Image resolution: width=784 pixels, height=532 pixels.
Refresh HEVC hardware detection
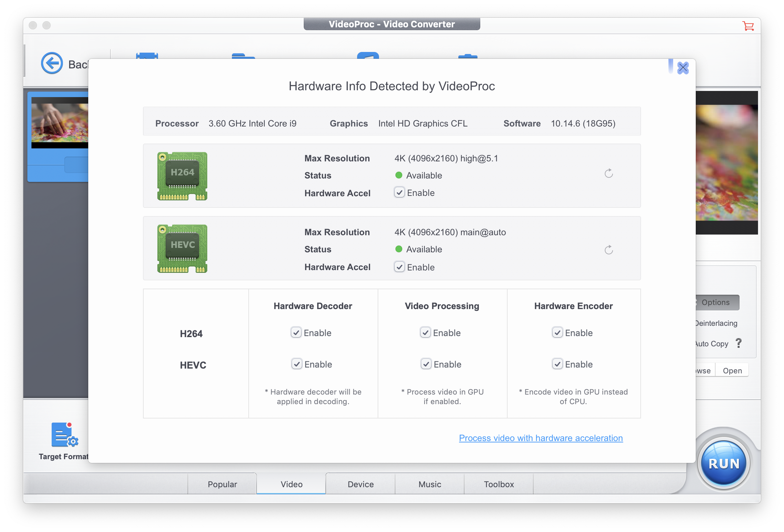tap(609, 250)
